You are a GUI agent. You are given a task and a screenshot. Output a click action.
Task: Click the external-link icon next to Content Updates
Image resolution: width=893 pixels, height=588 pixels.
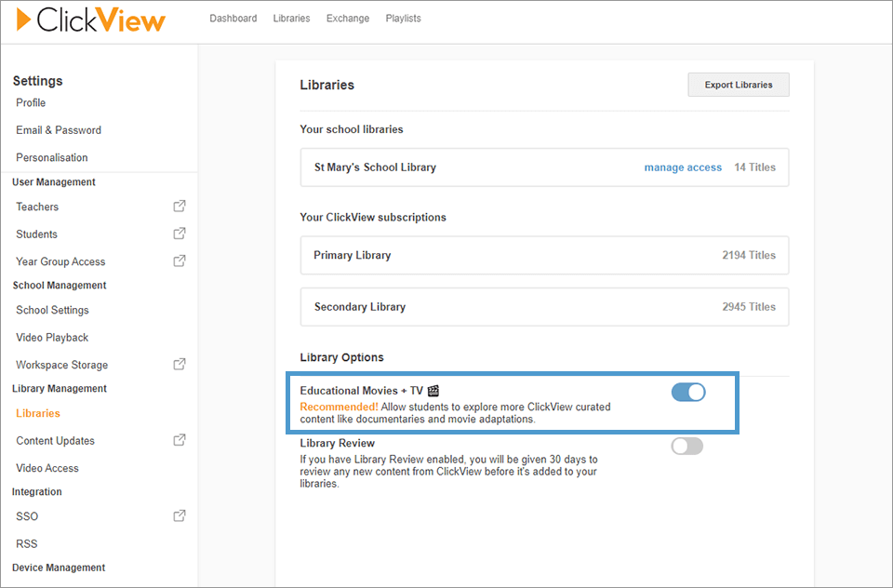(x=180, y=440)
